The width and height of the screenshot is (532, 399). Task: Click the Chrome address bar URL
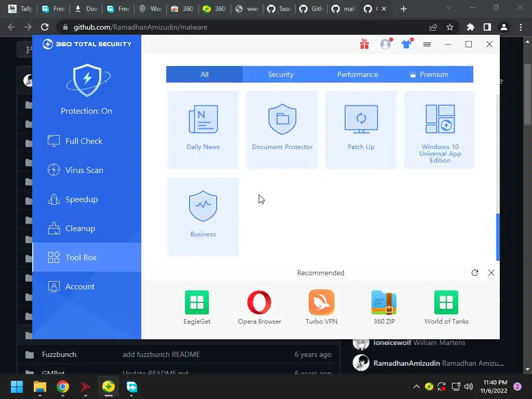[140, 27]
